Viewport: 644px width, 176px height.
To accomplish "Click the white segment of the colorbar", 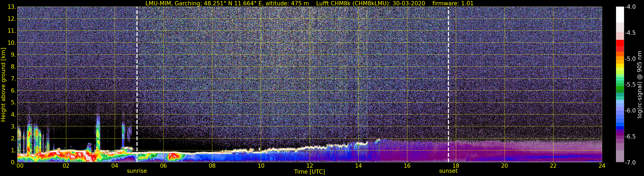I will (x=620, y=14).
